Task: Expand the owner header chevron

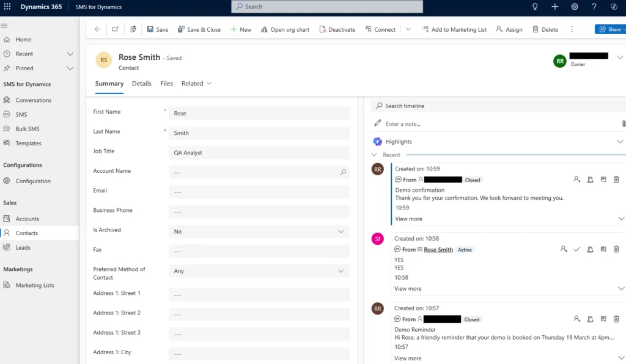Action: (x=620, y=57)
